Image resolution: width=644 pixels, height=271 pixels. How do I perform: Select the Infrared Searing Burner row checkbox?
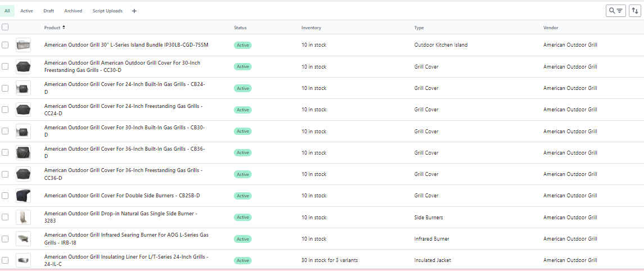coord(5,238)
